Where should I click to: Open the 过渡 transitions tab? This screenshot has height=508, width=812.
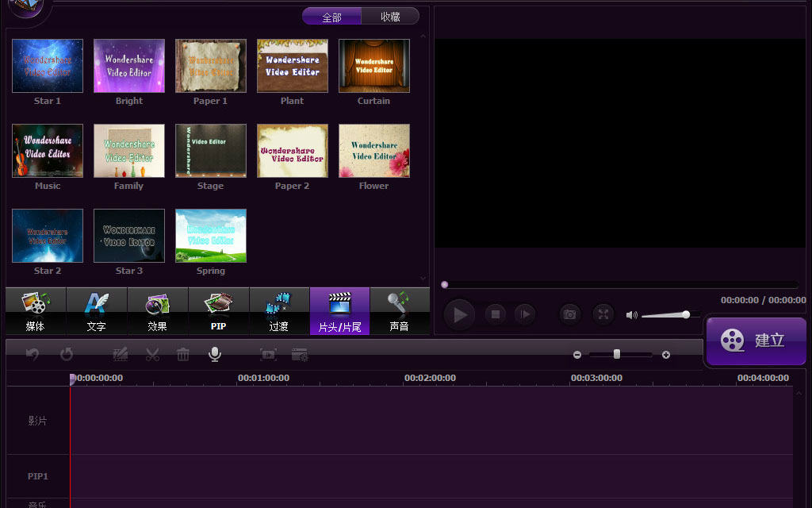[x=279, y=311]
